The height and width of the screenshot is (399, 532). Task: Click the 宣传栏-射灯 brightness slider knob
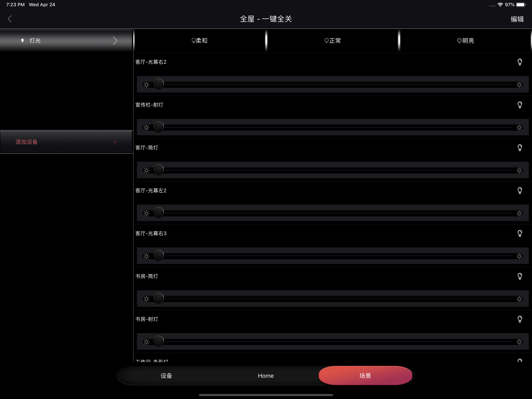point(159,127)
